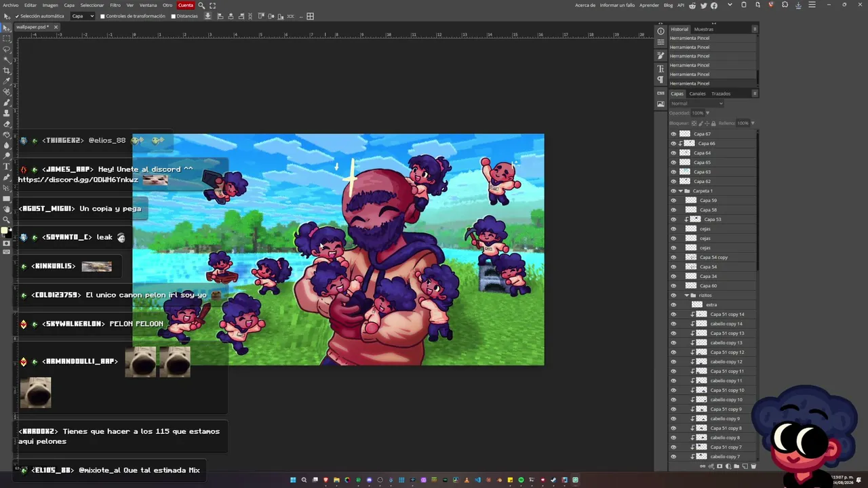
Task: Open the Relleno slider arrow
Action: [753, 123]
